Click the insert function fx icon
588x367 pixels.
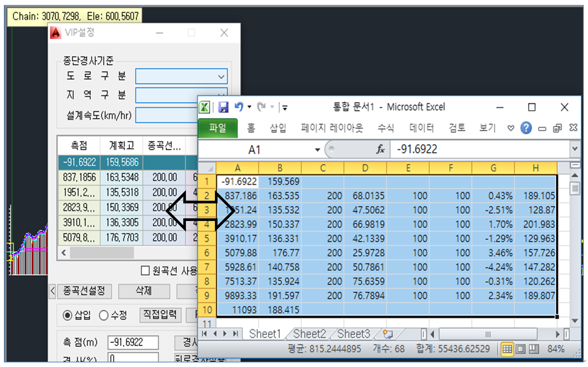380,150
